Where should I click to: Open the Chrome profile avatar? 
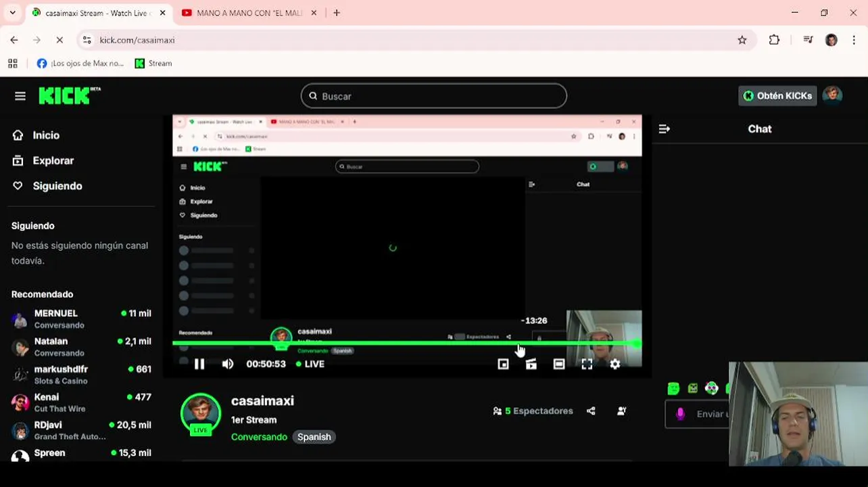831,40
